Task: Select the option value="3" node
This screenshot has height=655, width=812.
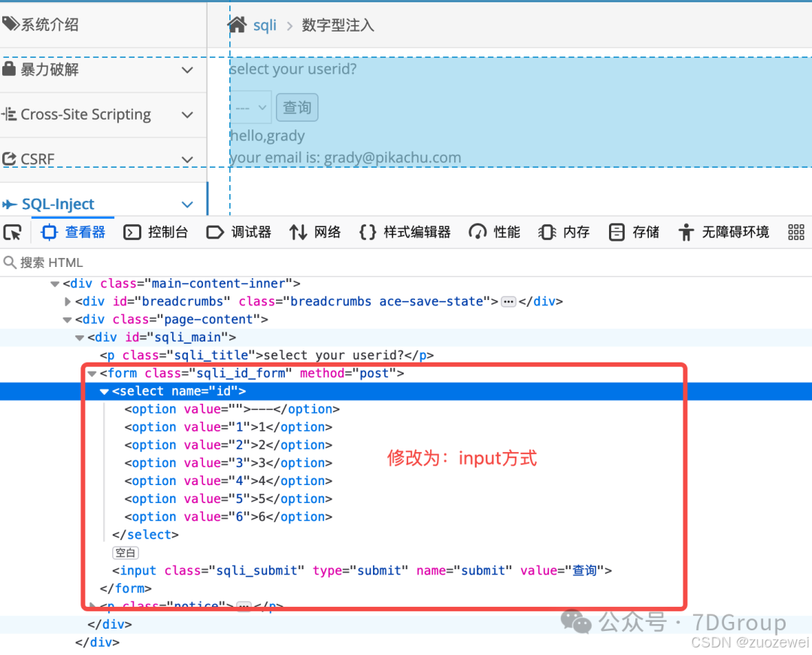Action: pos(229,463)
